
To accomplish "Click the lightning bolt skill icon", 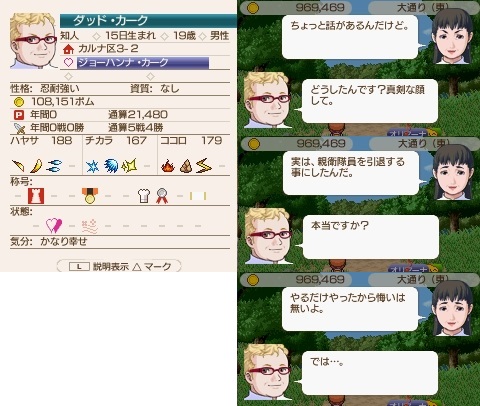I will pos(204,166).
